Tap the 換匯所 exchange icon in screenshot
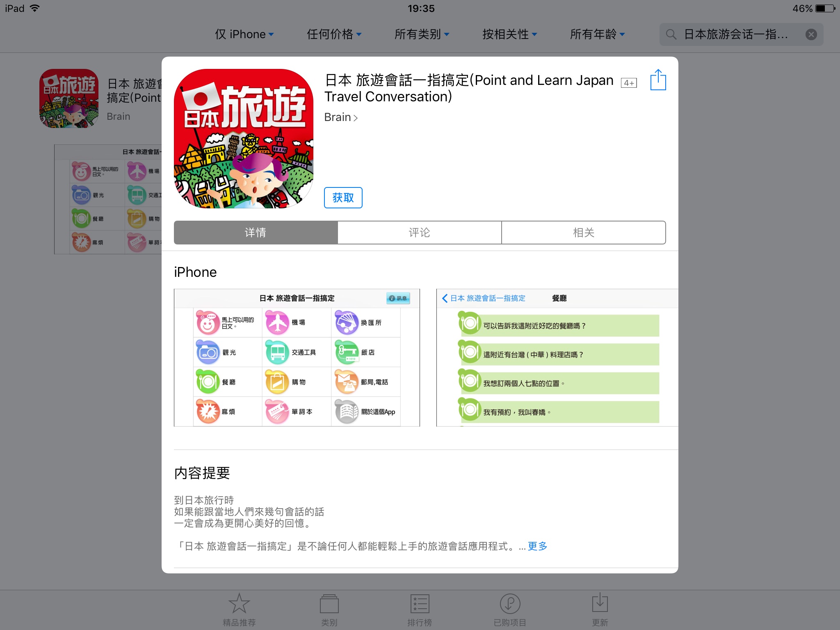This screenshot has width=840, height=630. 347,322
